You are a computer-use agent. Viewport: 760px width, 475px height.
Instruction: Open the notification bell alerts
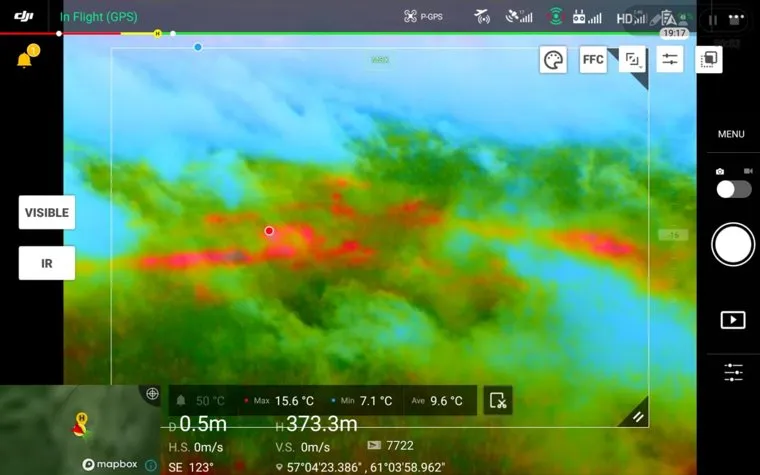[x=24, y=60]
